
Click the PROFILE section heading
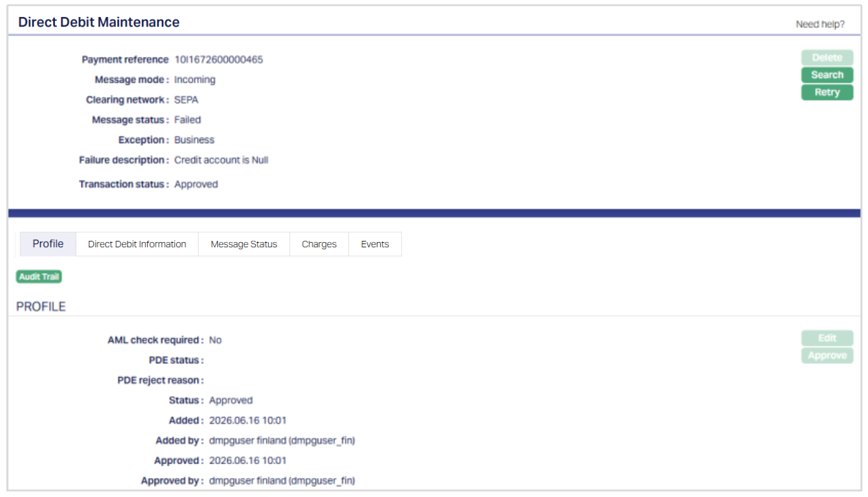(41, 307)
